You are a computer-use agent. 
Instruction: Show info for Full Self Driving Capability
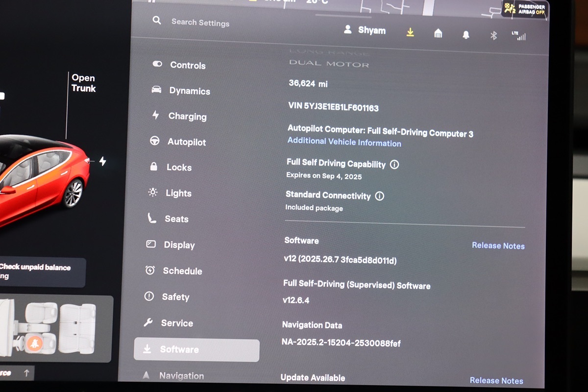click(394, 165)
